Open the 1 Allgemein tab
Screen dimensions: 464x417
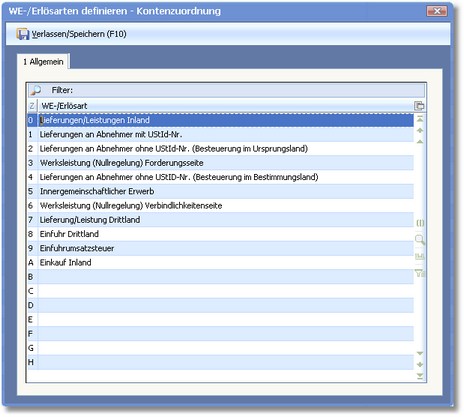click(43, 62)
